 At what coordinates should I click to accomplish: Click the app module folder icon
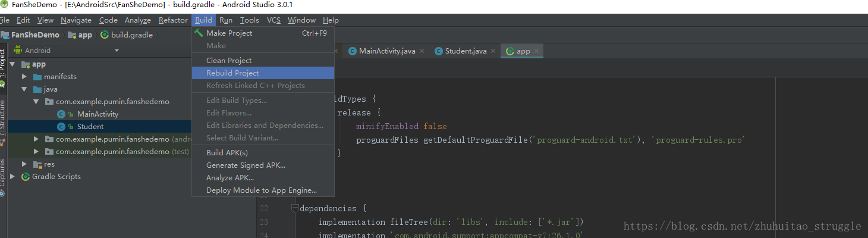point(26,64)
